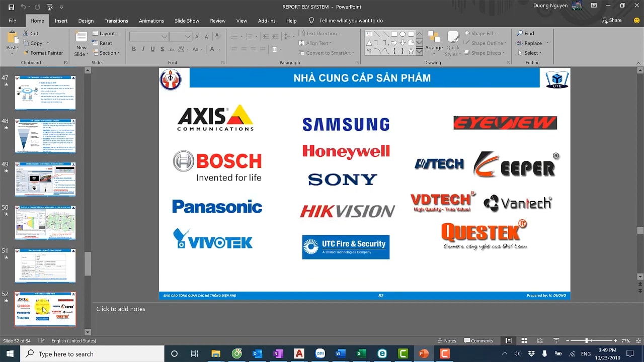The height and width of the screenshot is (362, 644).
Task: Select the Text Box shape in the gallery
Action: click(x=369, y=34)
